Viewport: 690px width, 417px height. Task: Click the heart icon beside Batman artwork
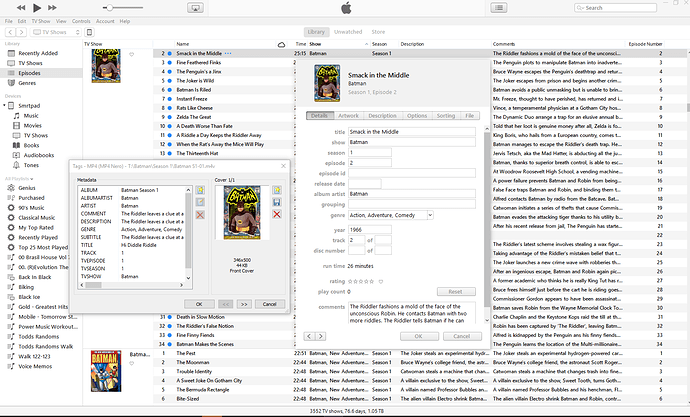[131, 55]
